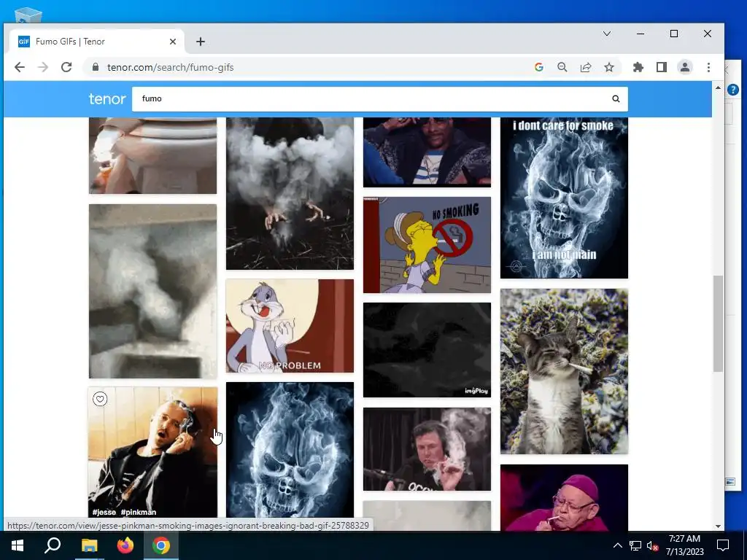Open Windows taskbar search

[x=53, y=545]
